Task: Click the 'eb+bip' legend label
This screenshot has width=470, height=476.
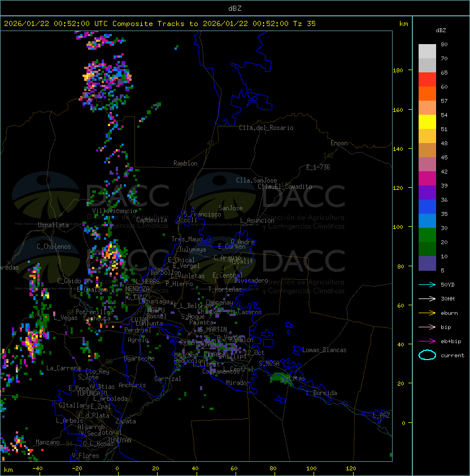Action: pos(451,341)
